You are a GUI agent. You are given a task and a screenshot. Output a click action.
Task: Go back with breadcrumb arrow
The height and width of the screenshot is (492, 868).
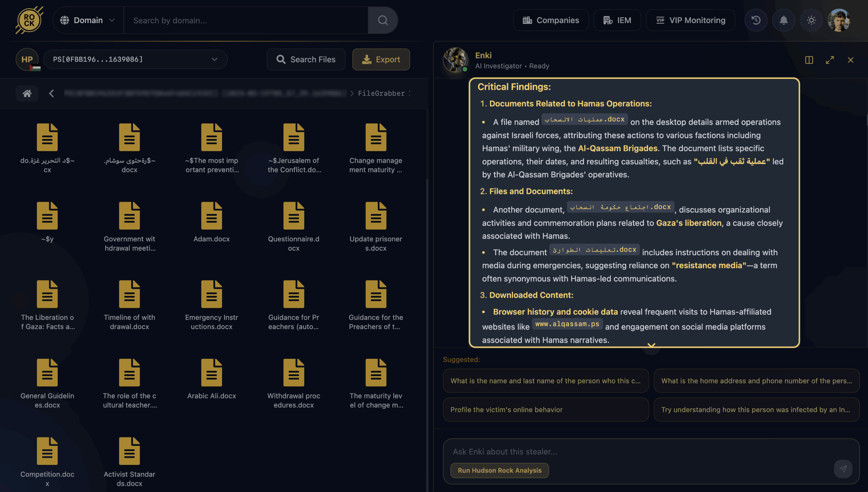(x=52, y=93)
